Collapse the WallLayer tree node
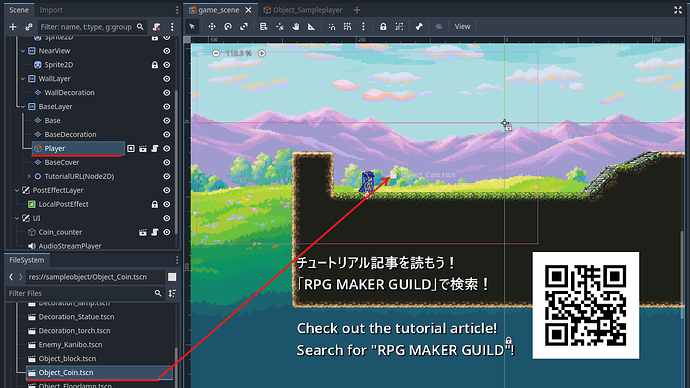690x388 pixels. coord(23,79)
